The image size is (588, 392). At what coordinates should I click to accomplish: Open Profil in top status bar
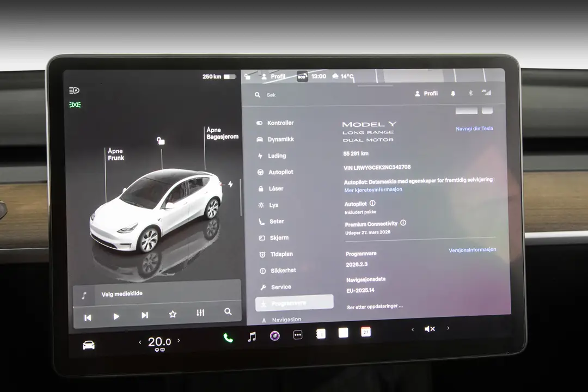pyautogui.click(x=273, y=77)
